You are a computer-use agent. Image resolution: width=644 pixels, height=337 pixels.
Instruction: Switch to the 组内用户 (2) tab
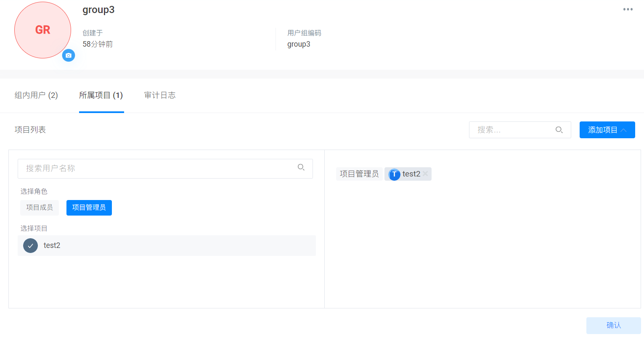tap(36, 95)
